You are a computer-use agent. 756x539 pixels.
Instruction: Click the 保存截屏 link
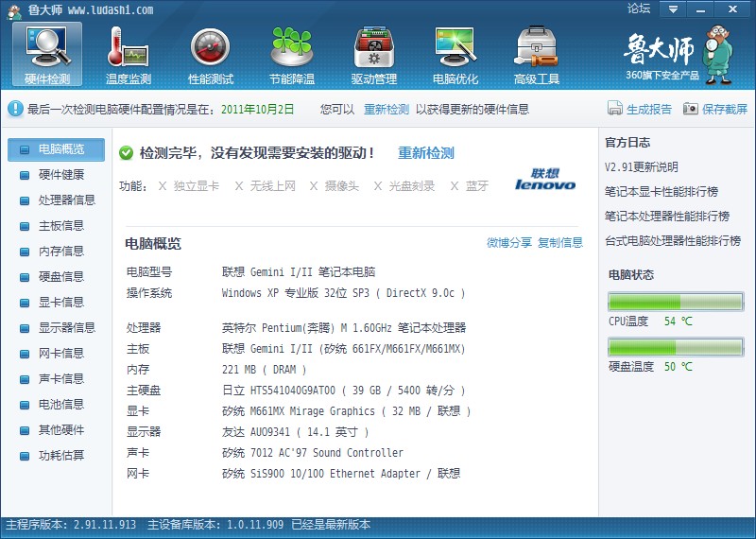(725, 110)
